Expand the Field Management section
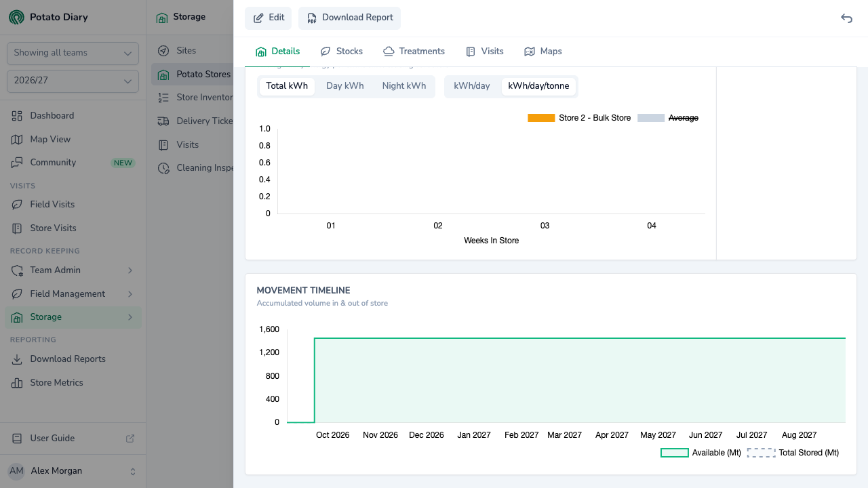 coord(73,294)
